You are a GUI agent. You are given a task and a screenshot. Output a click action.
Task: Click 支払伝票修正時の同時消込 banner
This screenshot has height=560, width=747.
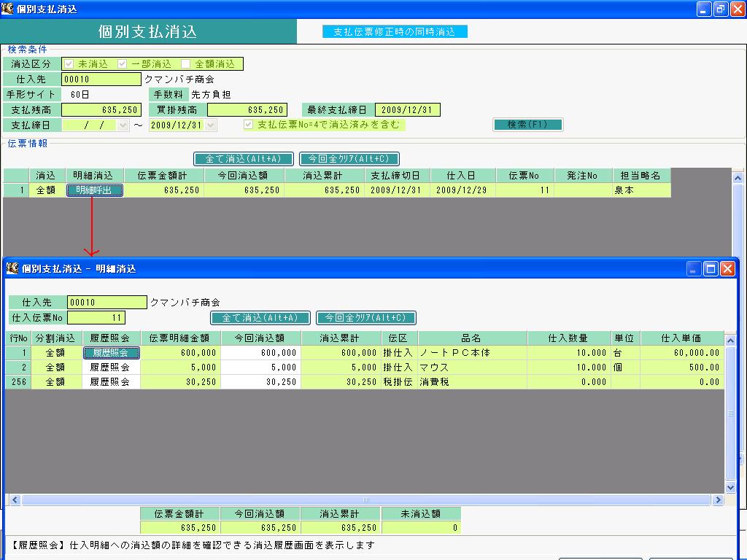click(395, 31)
